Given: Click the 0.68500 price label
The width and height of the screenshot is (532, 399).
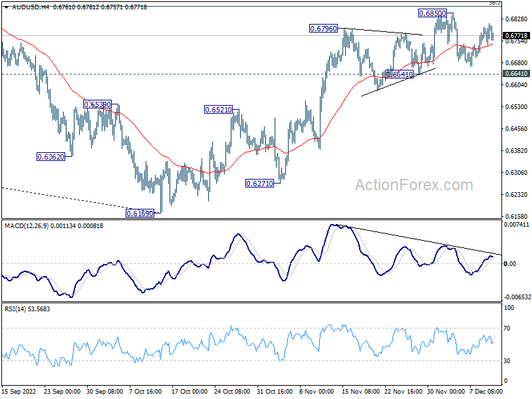Looking at the screenshot, I should (432, 13).
